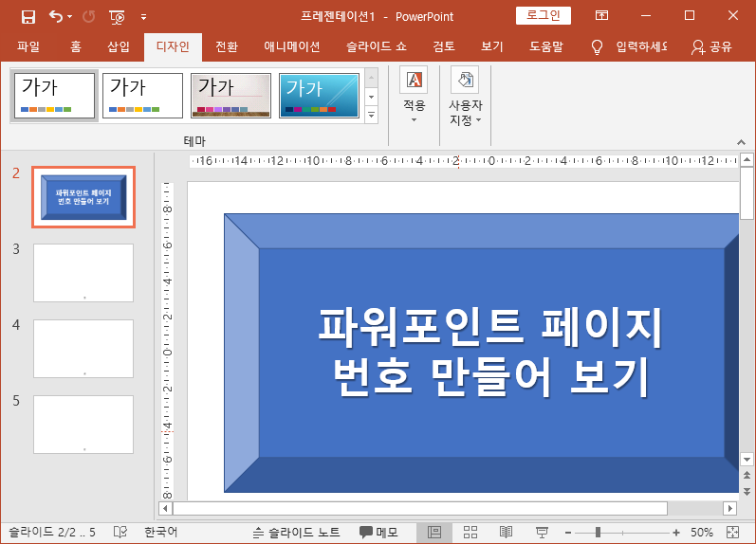Viewport: 756px width, 544px height.
Task: Open the 보기 tab
Action: 491,46
